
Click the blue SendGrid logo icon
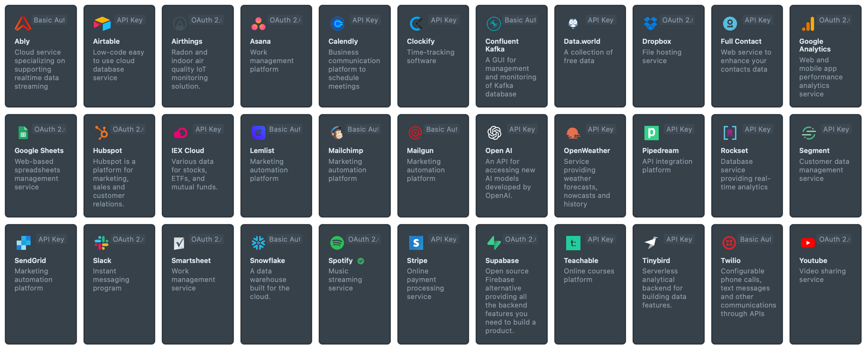click(x=24, y=243)
